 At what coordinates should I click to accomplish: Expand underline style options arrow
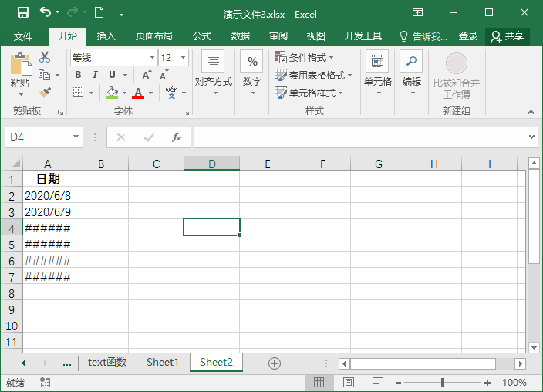(x=126, y=75)
